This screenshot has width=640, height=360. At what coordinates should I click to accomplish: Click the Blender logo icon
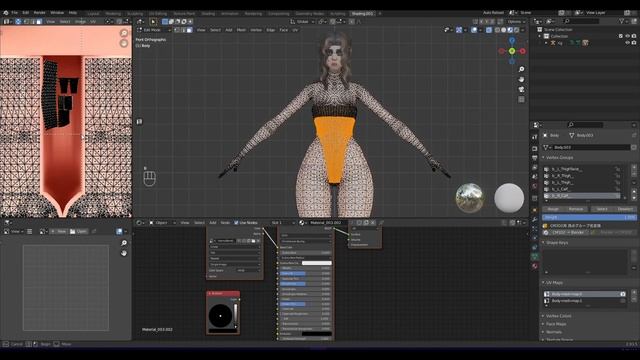[x=5, y=13]
